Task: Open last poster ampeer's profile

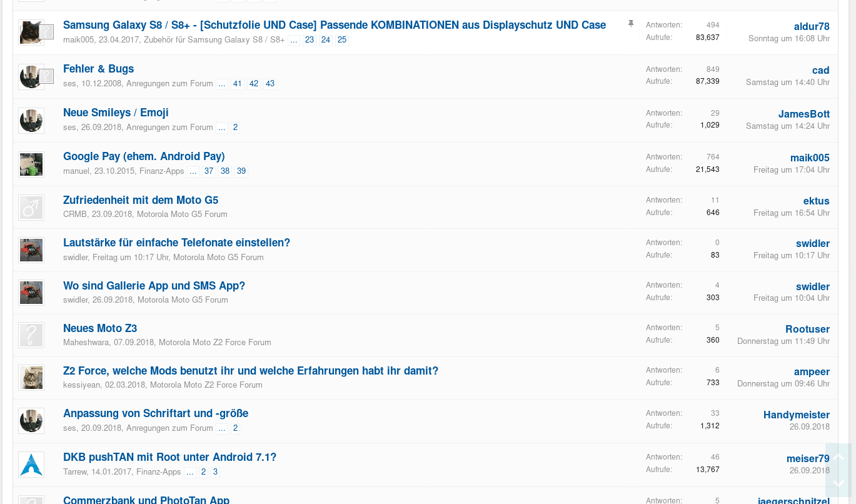Action: coord(812,371)
